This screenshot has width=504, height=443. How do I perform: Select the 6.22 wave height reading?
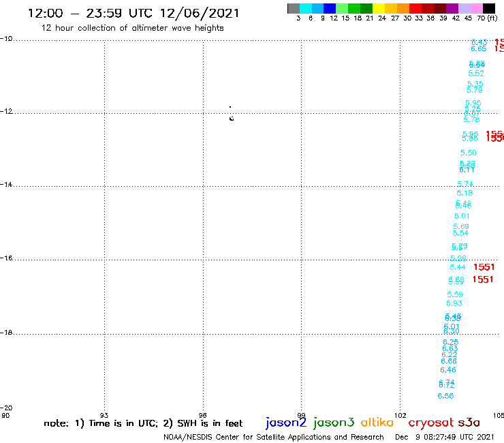[x=449, y=355]
